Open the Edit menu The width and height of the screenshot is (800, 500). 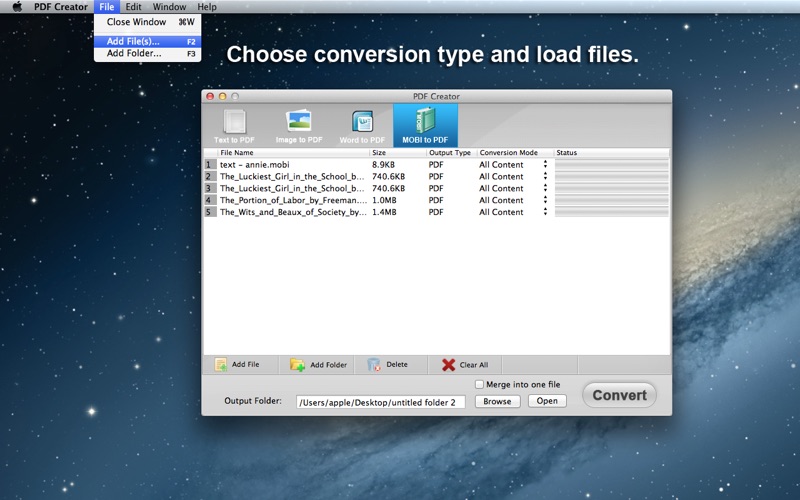[x=133, y=7]
